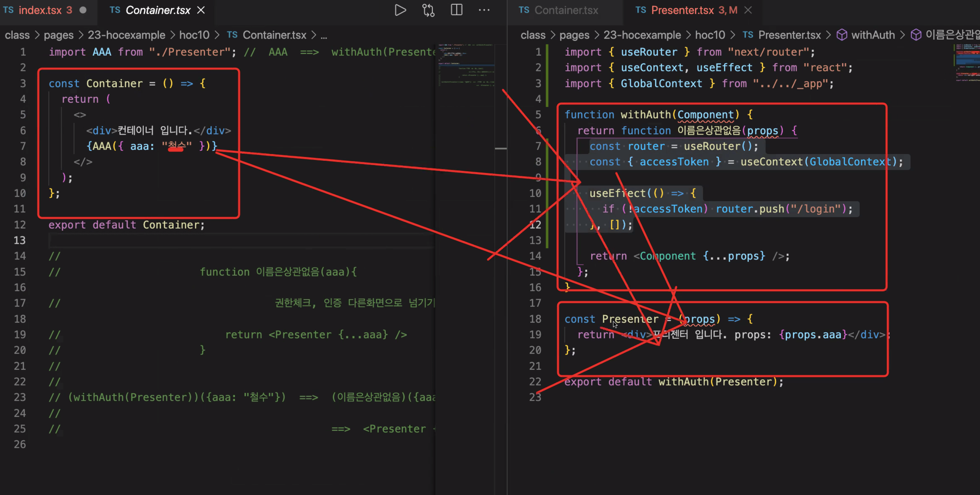Click the withAuth symbol cube breadcrumb icon
The height and width of the screenshot is (495, 980).
(841, 35)
